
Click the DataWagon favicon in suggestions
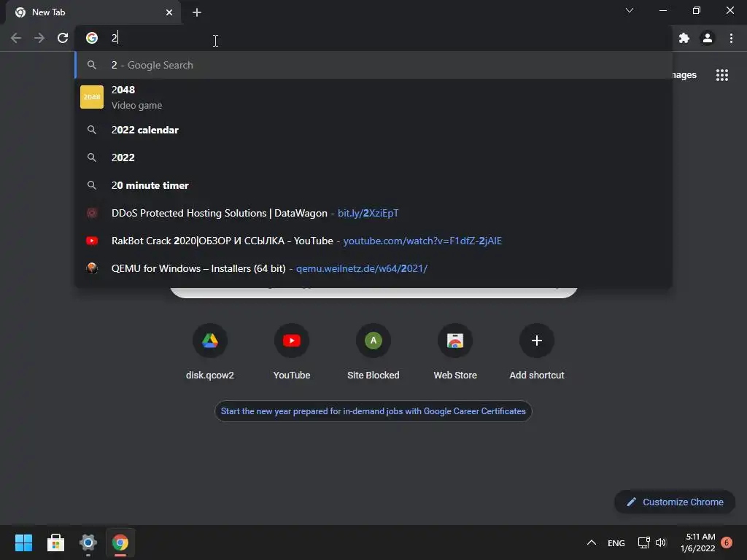(x=92, y=214)
